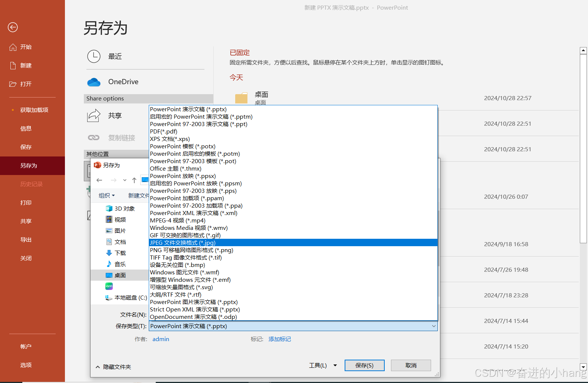The height and width of the screenshot is (383, 588).
Task: Click the scrollbar down arrow at right
Action: tap(583, 367)
